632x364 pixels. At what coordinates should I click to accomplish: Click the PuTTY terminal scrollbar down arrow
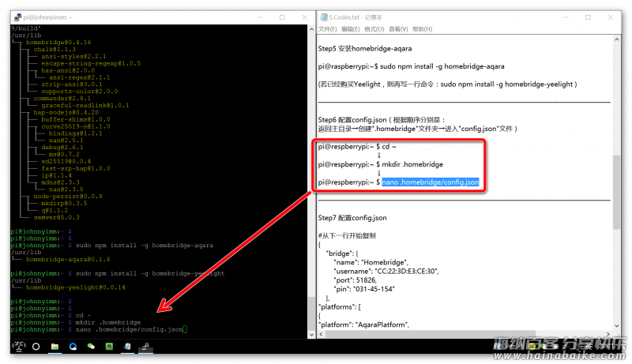[311, 334]
